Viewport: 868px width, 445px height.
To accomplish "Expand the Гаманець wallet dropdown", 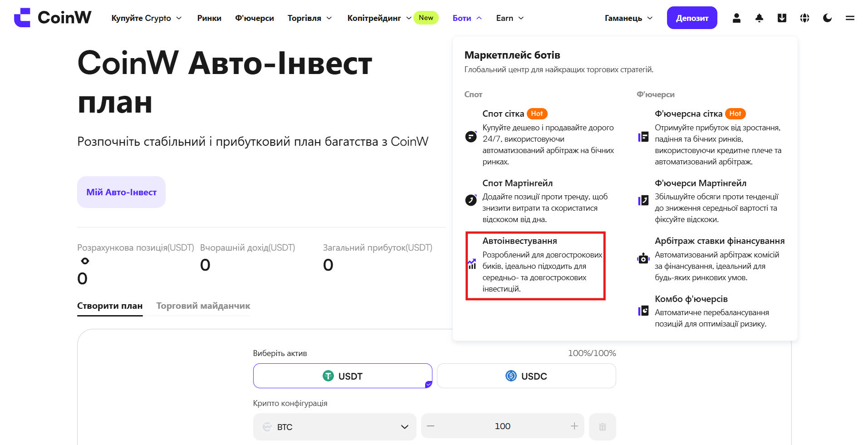I will tap(628, 18).
